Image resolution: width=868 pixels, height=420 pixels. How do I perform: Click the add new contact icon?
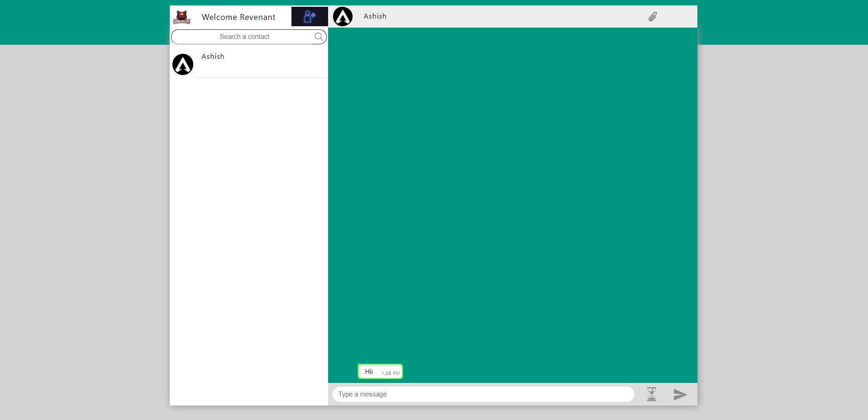click(309, 16)
